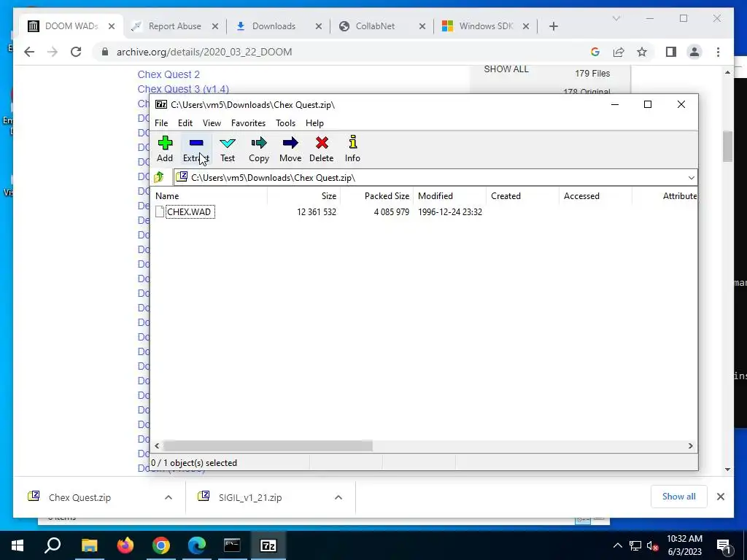747x560 pixels.
Task: Open the Info tool in 7-Zip
Action: (352, 149)
